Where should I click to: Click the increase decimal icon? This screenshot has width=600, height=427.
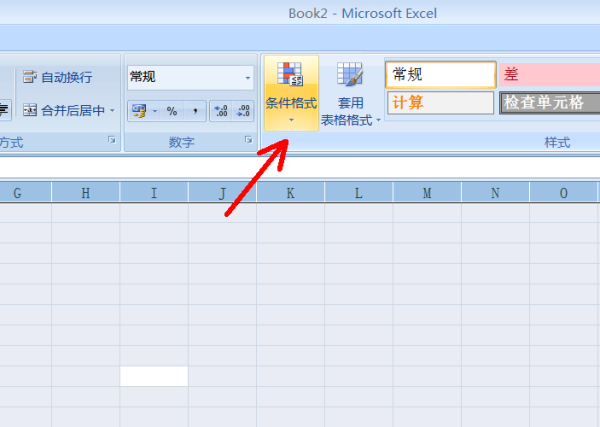(221, 111)
